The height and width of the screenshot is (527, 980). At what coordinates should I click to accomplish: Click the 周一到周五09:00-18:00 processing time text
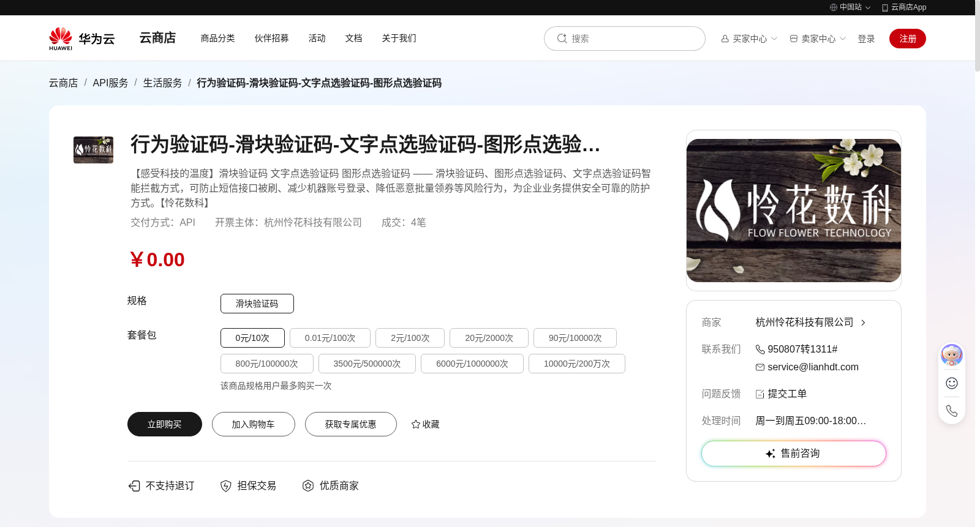[811, 421]
